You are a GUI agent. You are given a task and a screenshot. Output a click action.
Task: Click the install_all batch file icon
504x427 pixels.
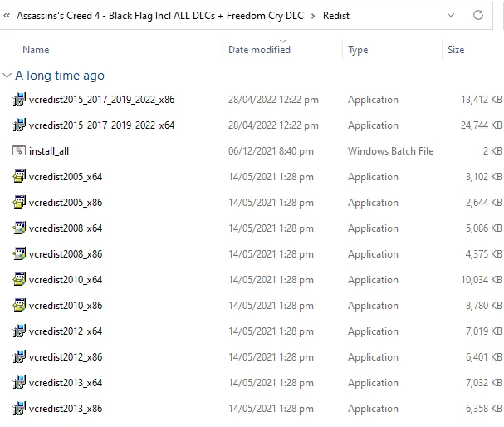pos(19,151)
